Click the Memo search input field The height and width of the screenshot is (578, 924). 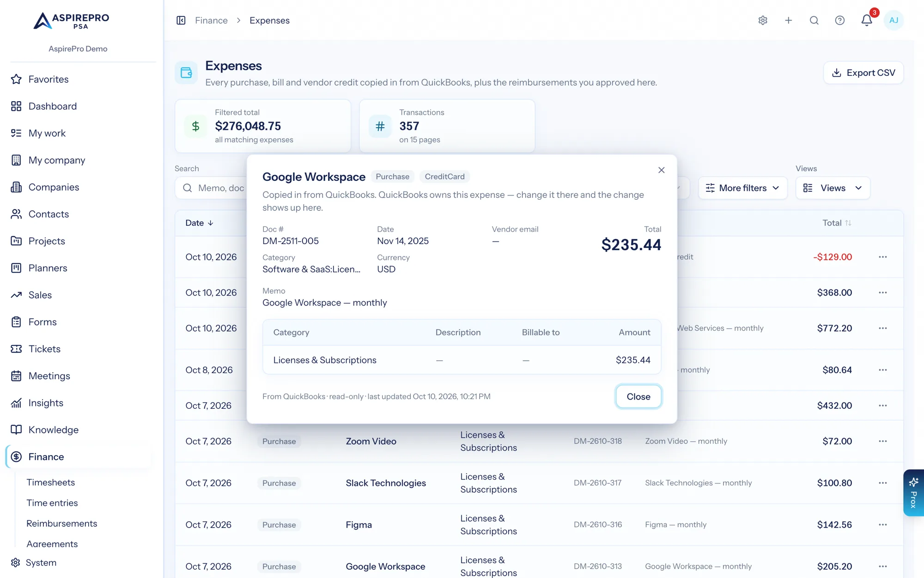[211, 188]
